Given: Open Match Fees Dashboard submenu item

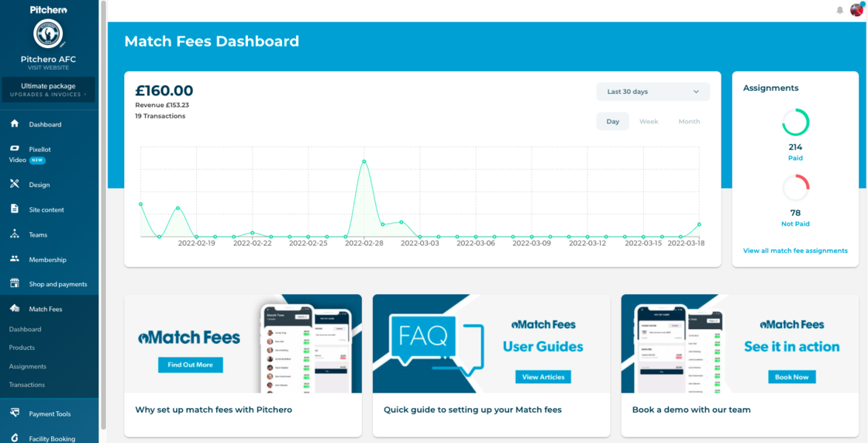Looking at the screenshot, I should (x=25, y=329).
